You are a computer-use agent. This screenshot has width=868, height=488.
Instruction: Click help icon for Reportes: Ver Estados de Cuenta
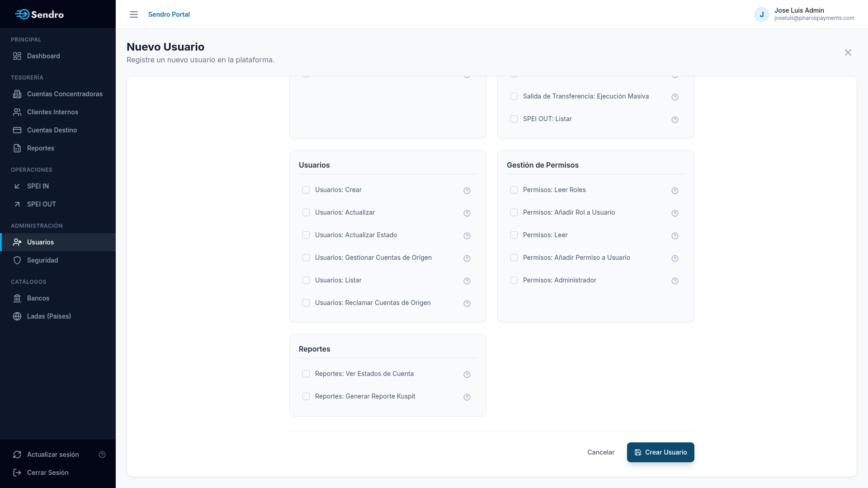pyautogui.click(x=467, y=375)
